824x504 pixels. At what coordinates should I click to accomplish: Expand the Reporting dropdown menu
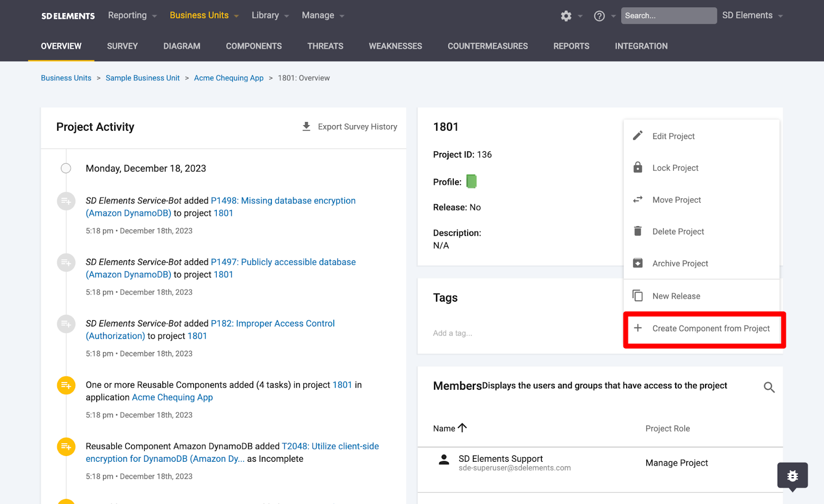click(132, 15)
